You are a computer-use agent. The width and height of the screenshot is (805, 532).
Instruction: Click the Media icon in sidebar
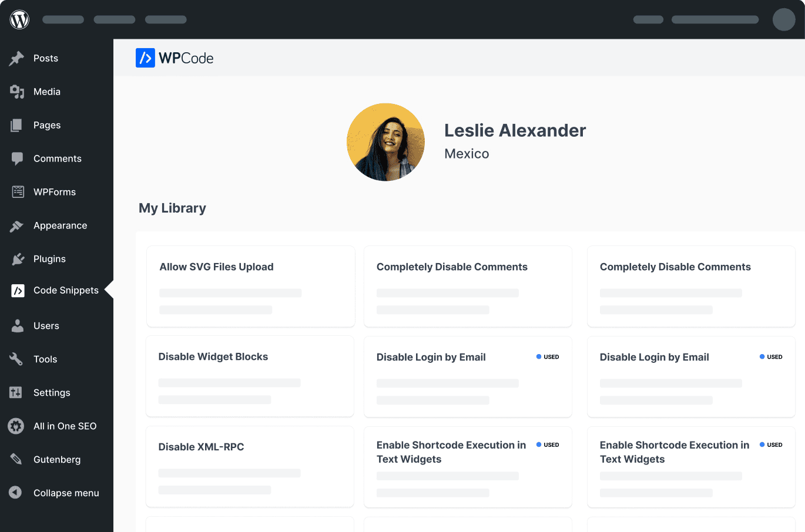17,92
